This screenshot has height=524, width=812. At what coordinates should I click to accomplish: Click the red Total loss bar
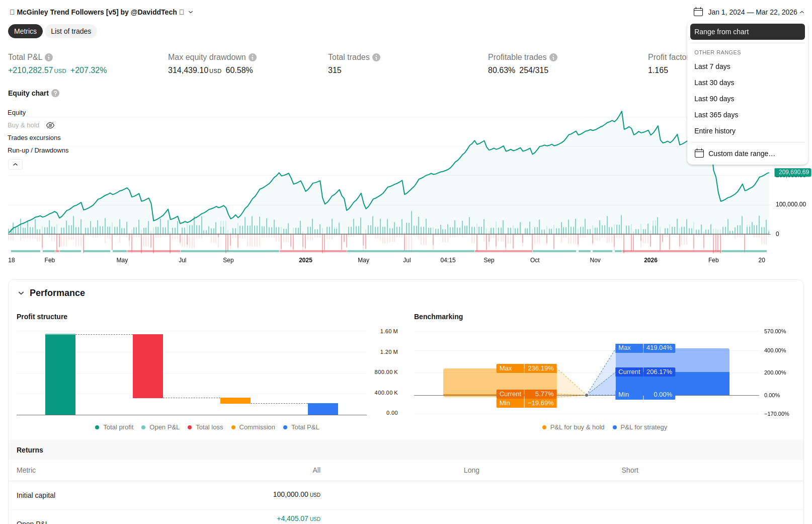[148, 366]
